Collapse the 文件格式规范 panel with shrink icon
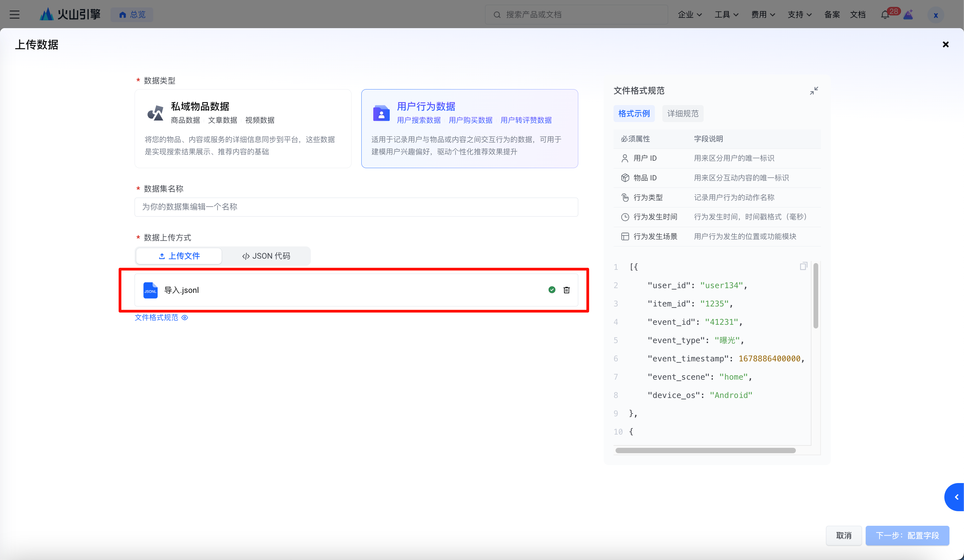The width and height of the screenshot is (964, 560). (814, 91)
